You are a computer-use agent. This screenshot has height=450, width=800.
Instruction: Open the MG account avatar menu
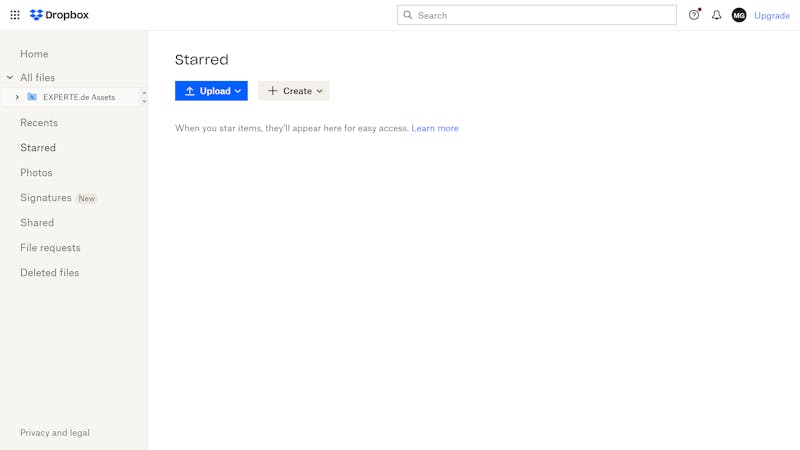[739, 15]
